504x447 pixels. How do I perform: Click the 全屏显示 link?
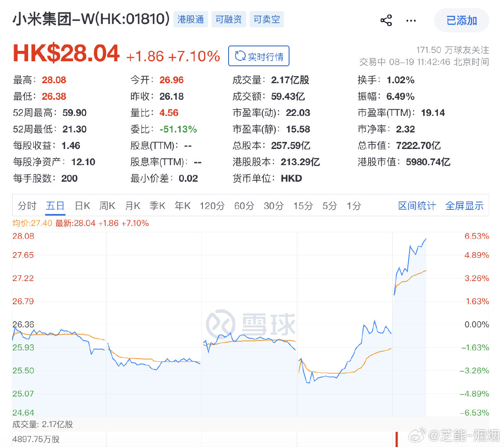[464, 206]
